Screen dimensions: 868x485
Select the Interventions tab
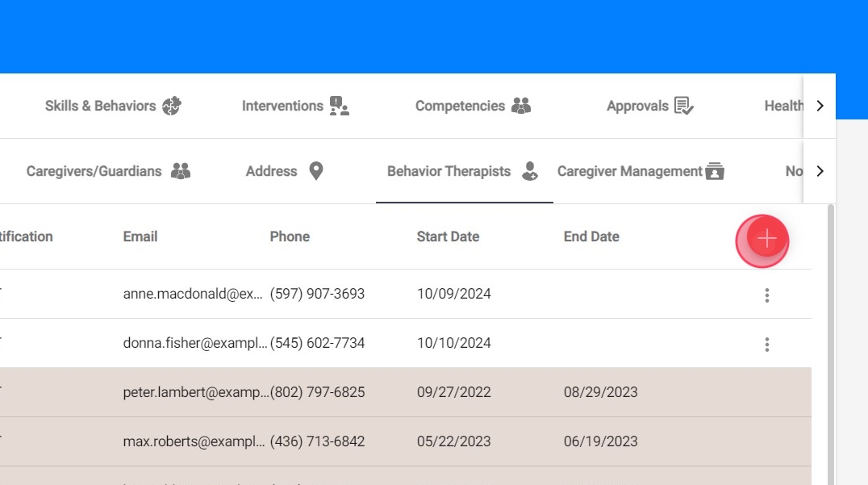point(282,106)
